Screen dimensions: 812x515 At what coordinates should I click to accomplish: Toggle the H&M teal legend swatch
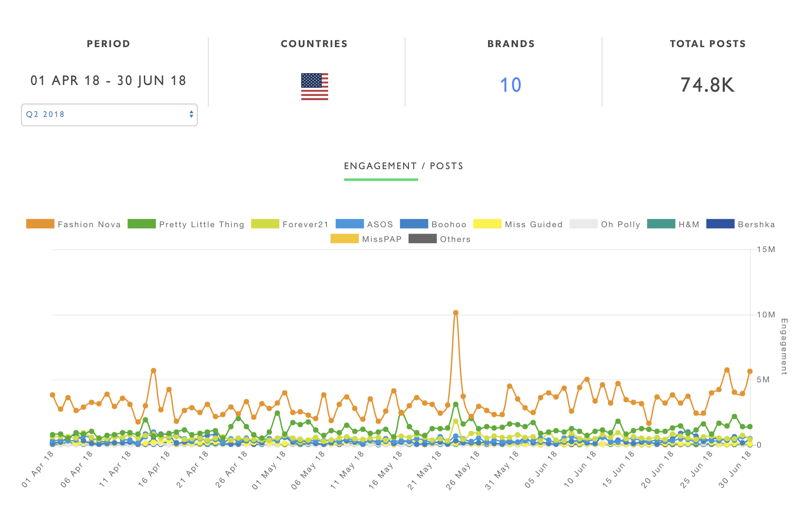click(x=661, y=224)
